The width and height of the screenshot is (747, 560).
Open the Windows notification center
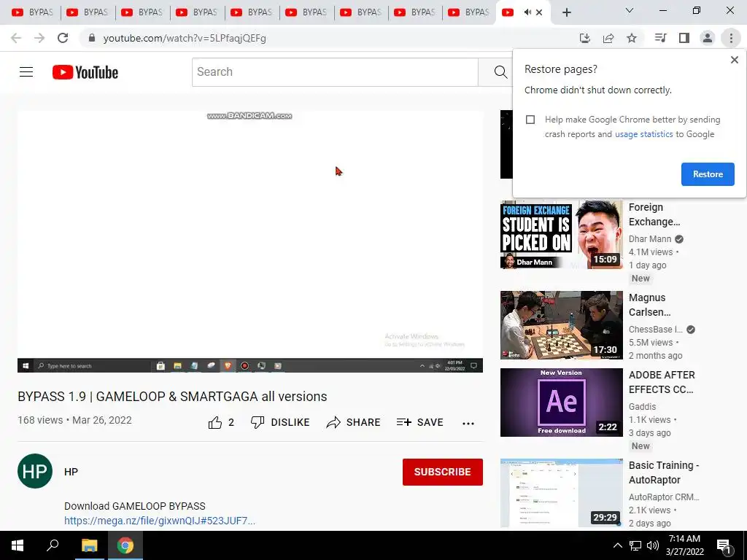point(724,546)
